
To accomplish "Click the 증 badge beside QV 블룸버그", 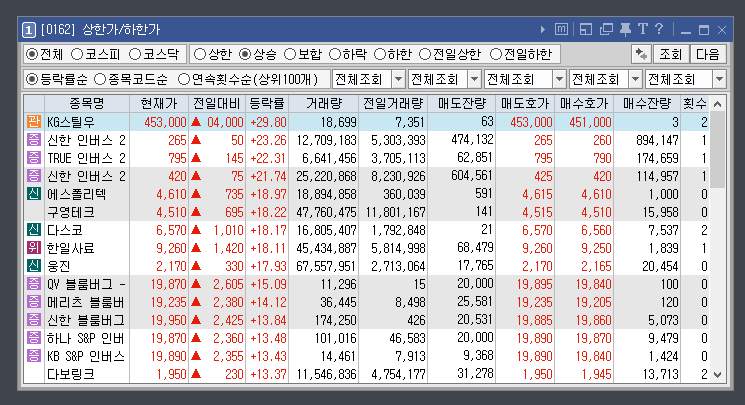I will pos(33,284).
